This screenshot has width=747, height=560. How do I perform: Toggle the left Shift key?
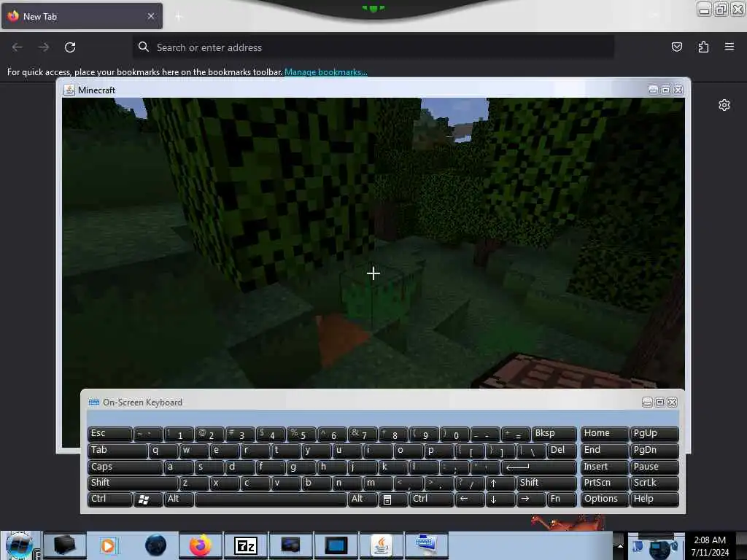[x=133, y=483]
